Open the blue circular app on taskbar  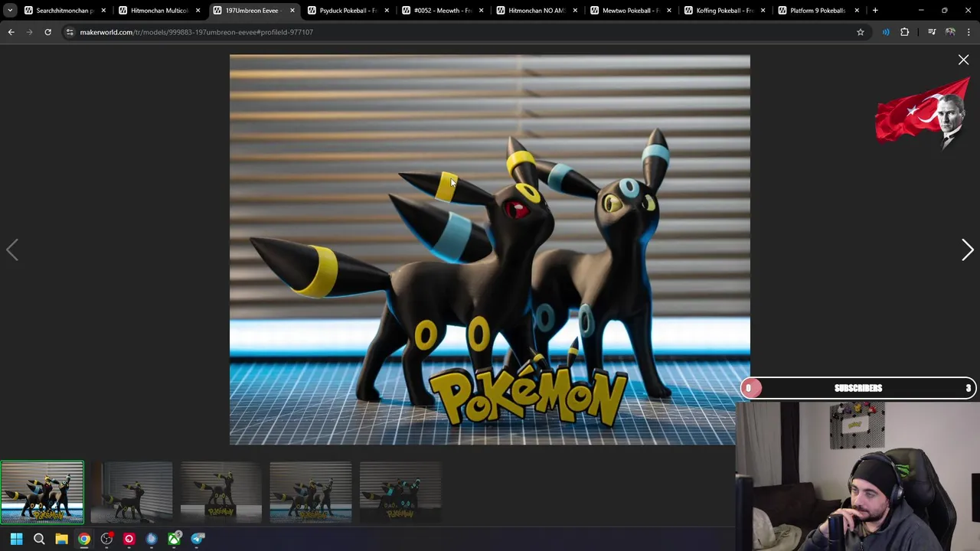click(152, 539)
